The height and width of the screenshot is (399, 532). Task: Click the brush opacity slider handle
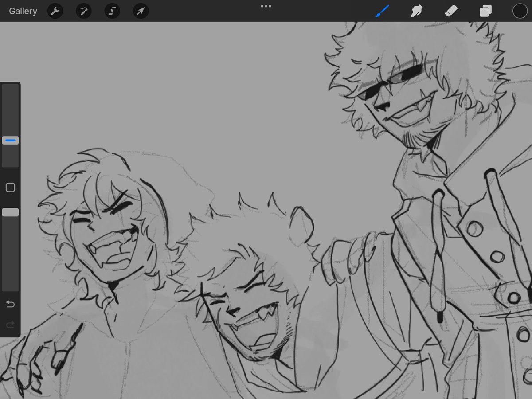(x=10, y=212)
